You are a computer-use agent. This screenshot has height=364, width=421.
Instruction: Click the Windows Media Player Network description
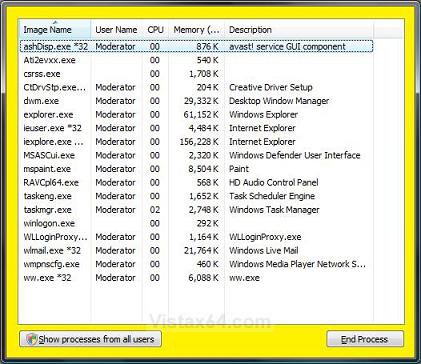pyautogui.click(x=297, y=264)
